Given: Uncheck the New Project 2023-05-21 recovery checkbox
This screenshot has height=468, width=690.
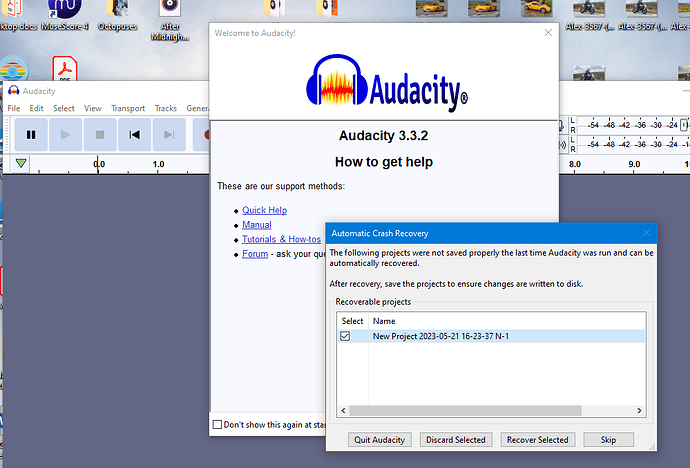Looking at the screenshot, I should tap(345, 336).
